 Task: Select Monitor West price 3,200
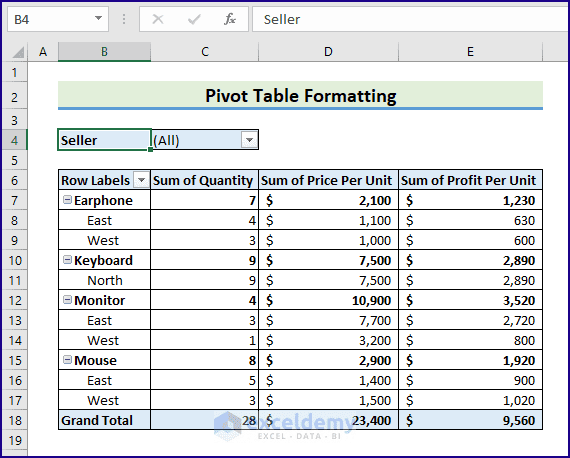[328, 340]
